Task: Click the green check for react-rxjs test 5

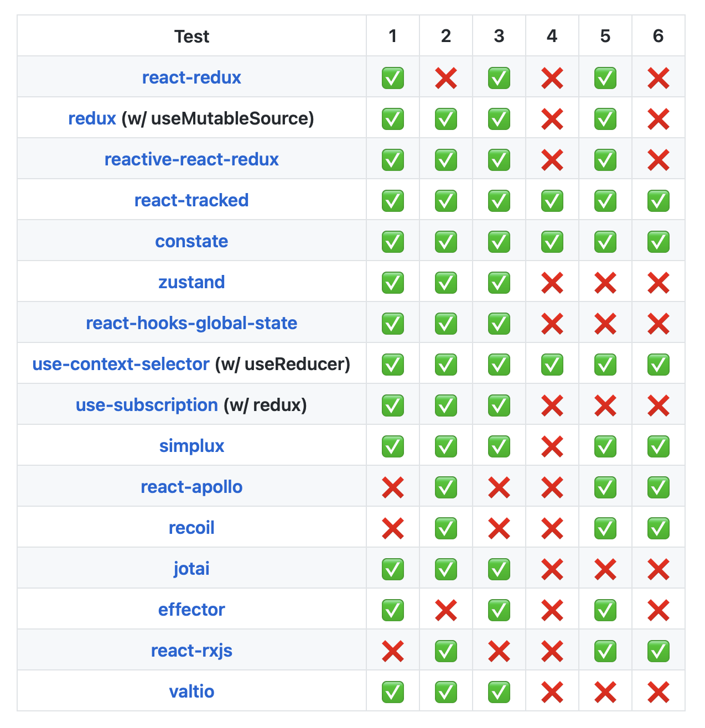Action: click(x=605, y=651)
